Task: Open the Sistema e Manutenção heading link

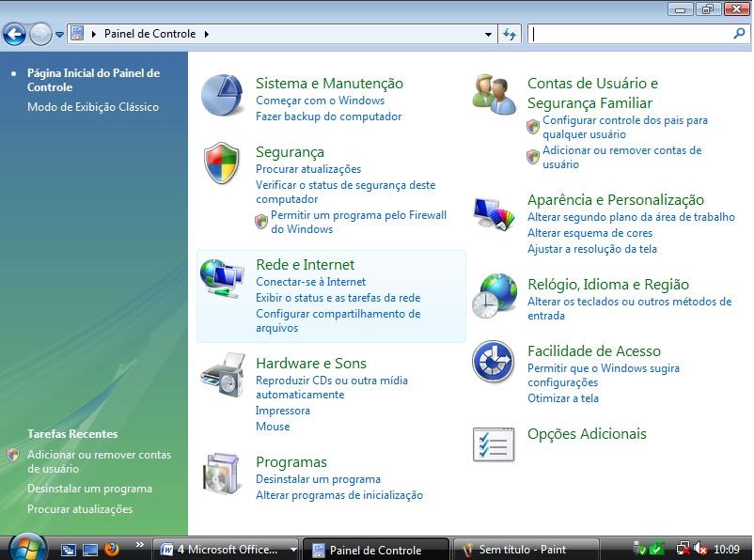Action: (x=329, y=84)
